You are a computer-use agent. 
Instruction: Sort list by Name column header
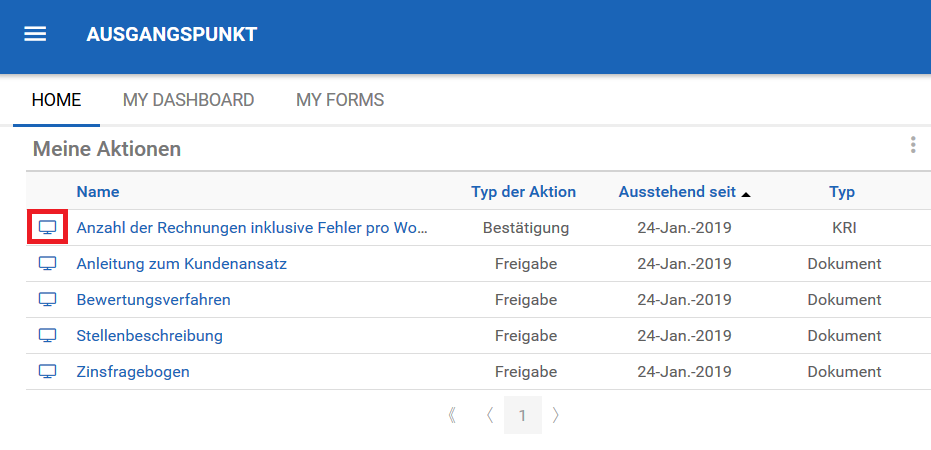click(98, 192)
